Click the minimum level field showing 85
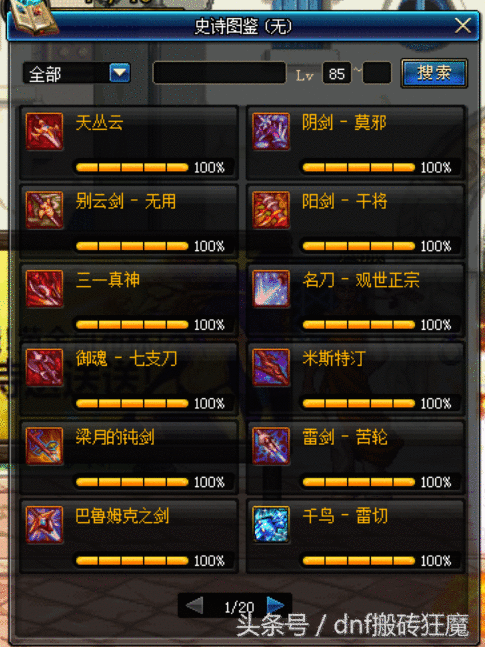Image resolution: width=485 pixels, height=647 pixels. click(x=336, y=73)
